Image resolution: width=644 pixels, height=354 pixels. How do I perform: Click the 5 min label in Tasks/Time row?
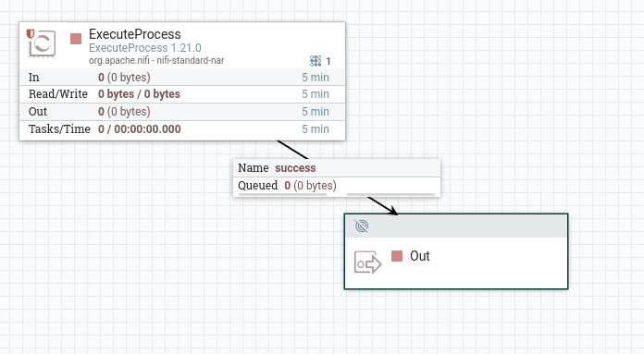click(x=316, y=129)
